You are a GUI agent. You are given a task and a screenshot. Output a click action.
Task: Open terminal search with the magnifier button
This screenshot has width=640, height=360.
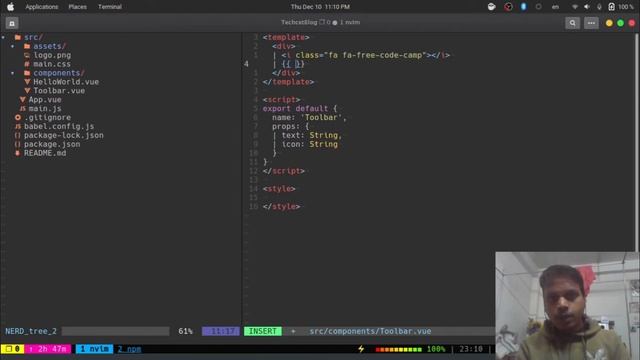point(572,23)
